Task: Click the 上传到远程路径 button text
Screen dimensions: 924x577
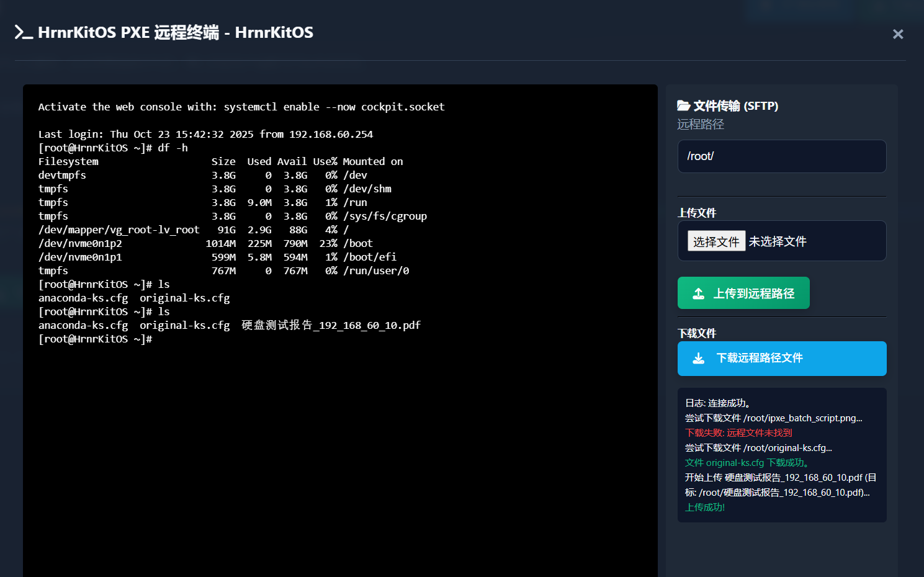Action: [753, 293]
